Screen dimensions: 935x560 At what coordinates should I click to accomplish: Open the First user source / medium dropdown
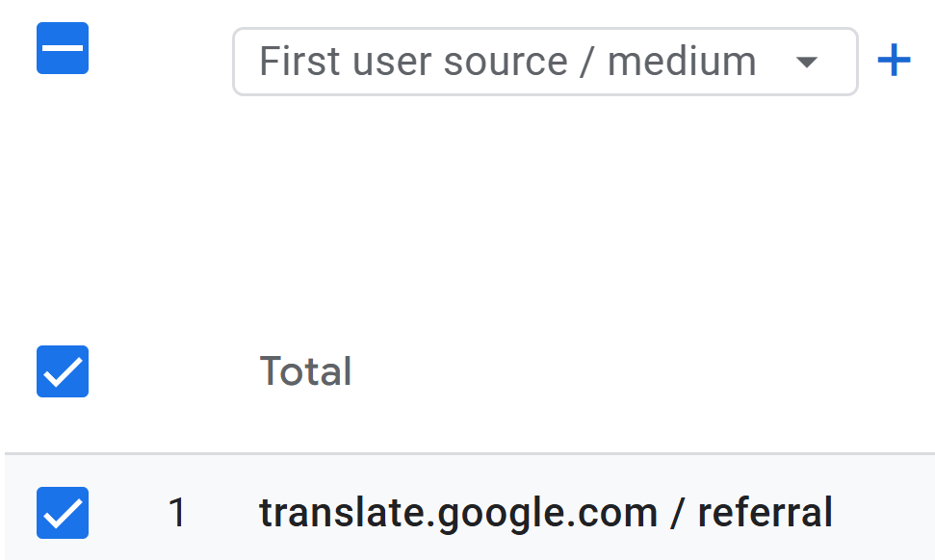[x=544, y=62]
